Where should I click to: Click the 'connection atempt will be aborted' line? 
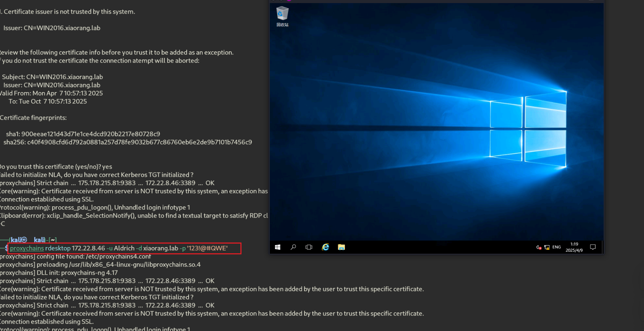pyautogui.click(x=100, y=61)
